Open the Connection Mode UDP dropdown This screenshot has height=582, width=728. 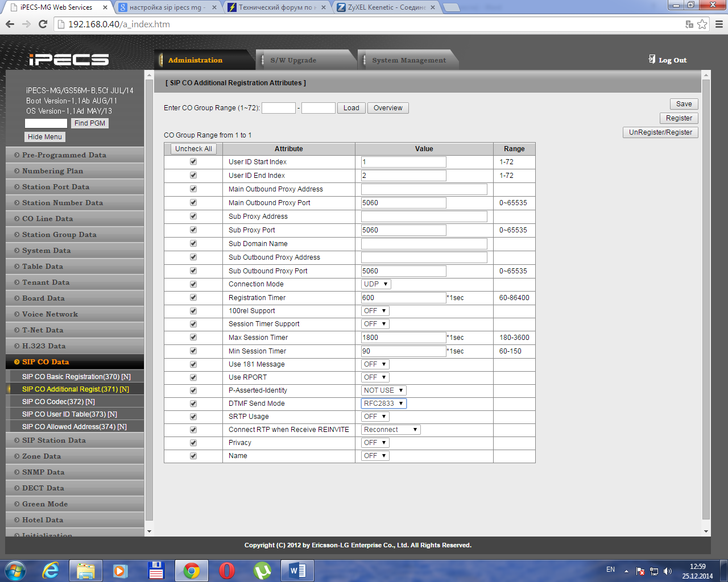tap(376, 284)
